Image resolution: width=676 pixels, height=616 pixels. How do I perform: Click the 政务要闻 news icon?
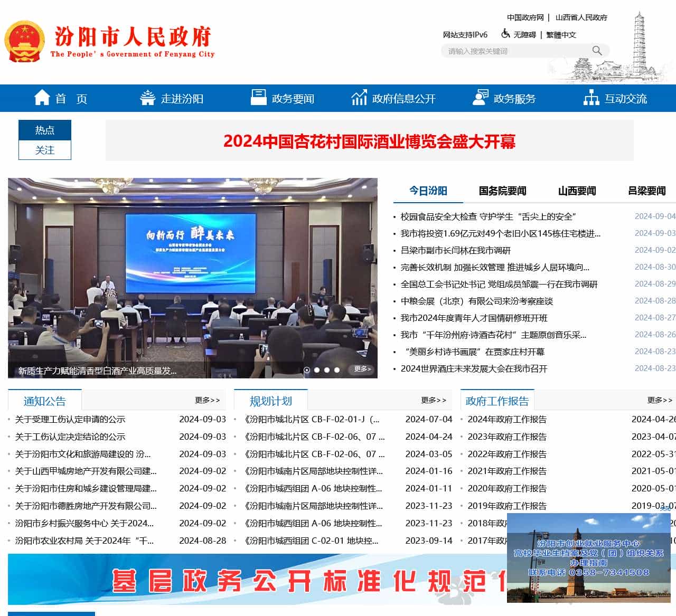[258, 97]
